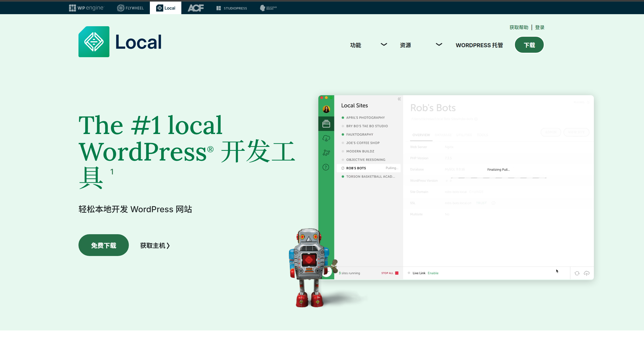Open the Help question-mark sidebar icon
644x347 pixels.
coord(326,167)
